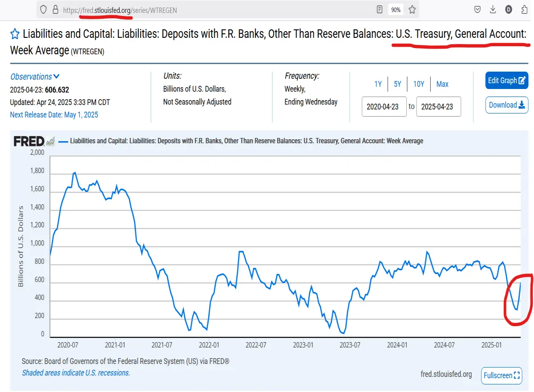
Task: Open the Download menu button
Action: (507, 105)
